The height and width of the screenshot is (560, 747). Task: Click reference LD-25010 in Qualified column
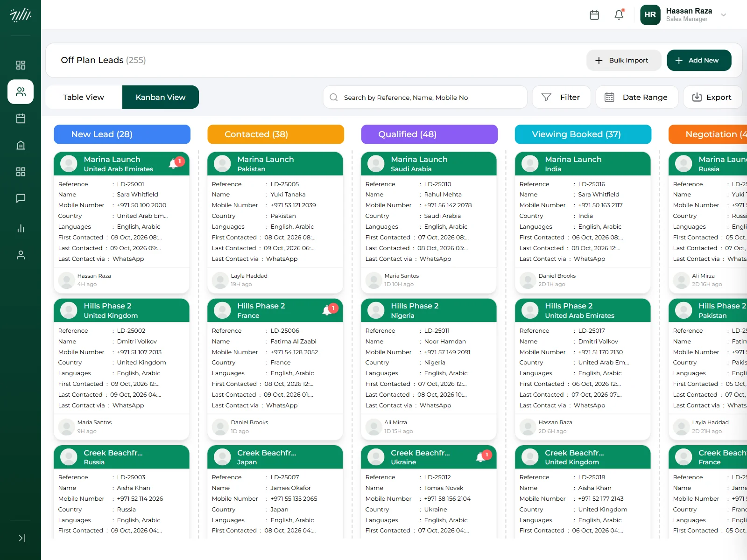pos(438,184)
